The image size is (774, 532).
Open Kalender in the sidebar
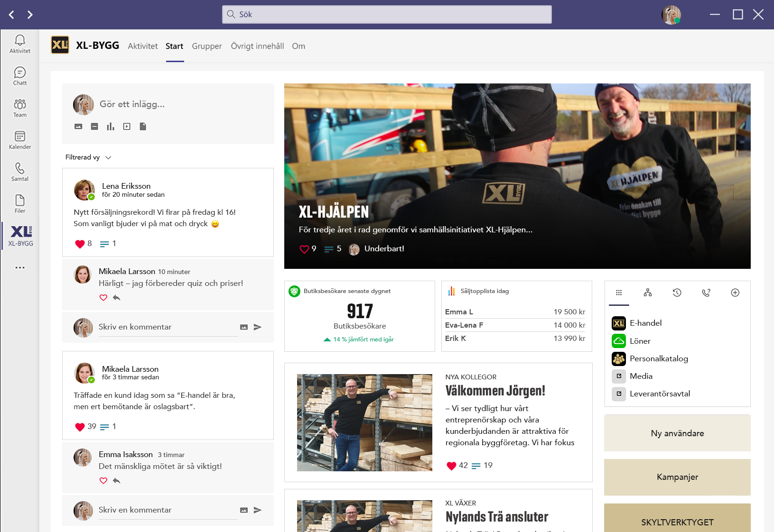point(20,140)
